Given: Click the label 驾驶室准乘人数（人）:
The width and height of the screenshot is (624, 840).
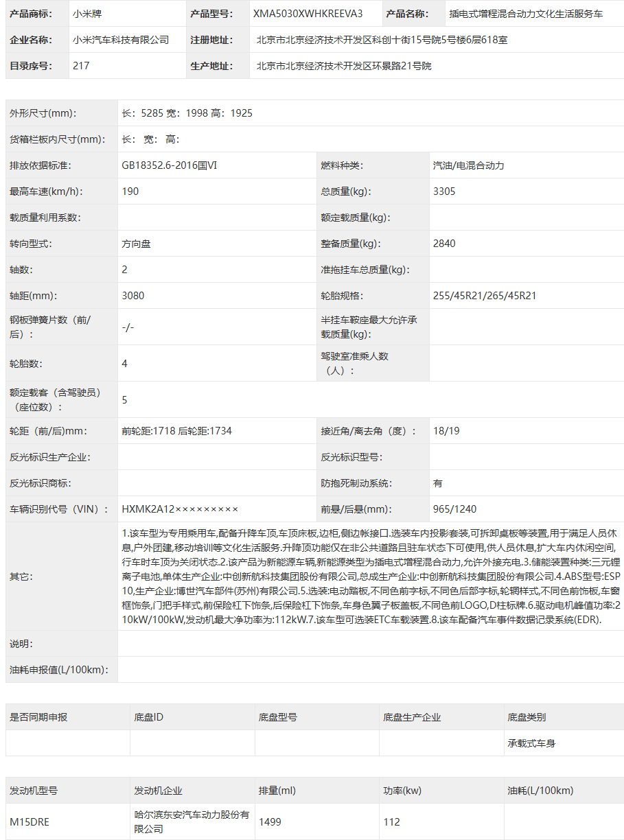Looking at the screenshot, I should tap(354, 364).
